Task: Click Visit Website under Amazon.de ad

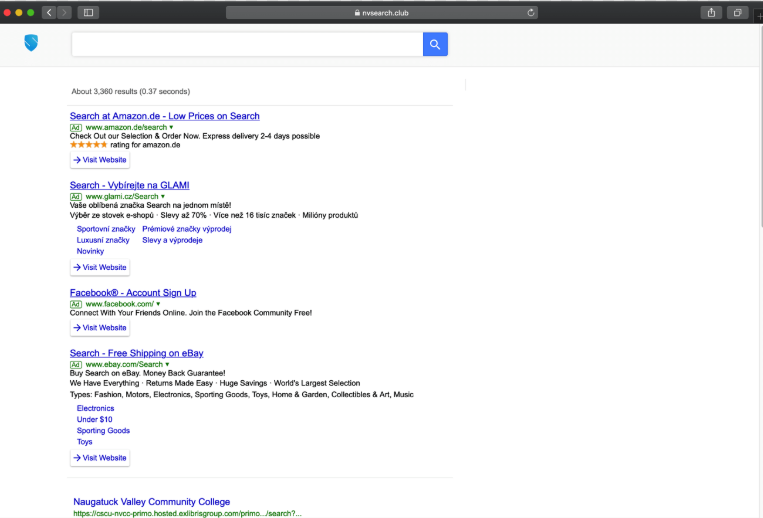Action: coord(100,160)
